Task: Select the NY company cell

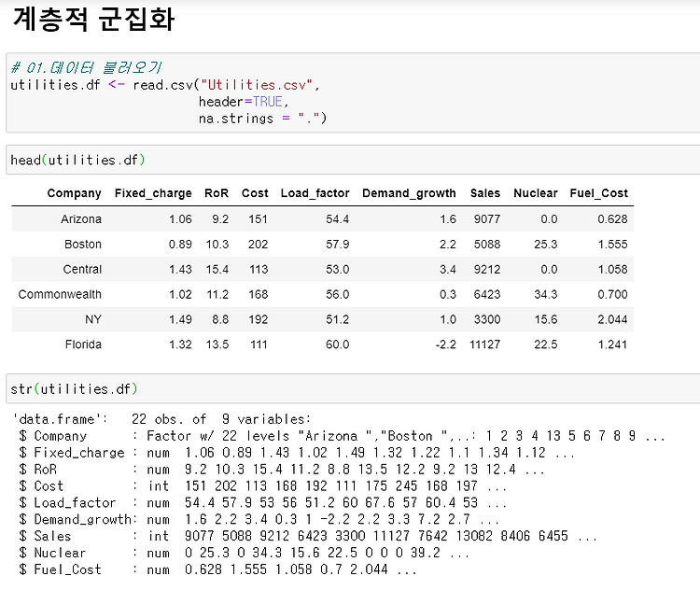Action: click(93, 319)
